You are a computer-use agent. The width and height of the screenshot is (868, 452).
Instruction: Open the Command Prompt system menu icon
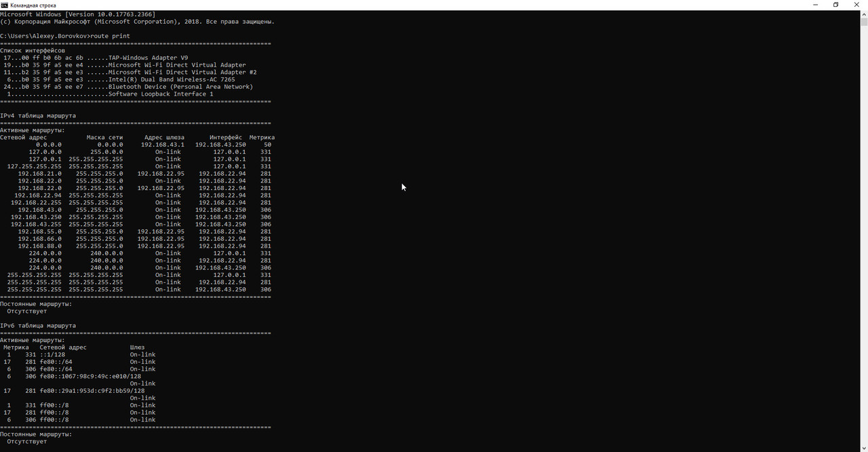click(5, 5)
